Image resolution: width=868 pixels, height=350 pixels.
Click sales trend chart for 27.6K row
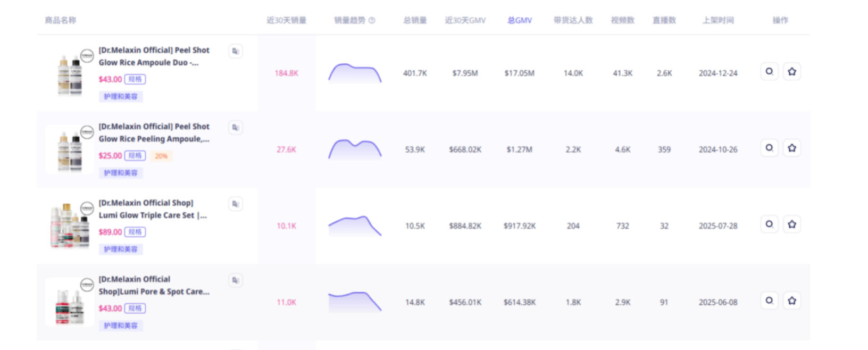coord(355,149)
